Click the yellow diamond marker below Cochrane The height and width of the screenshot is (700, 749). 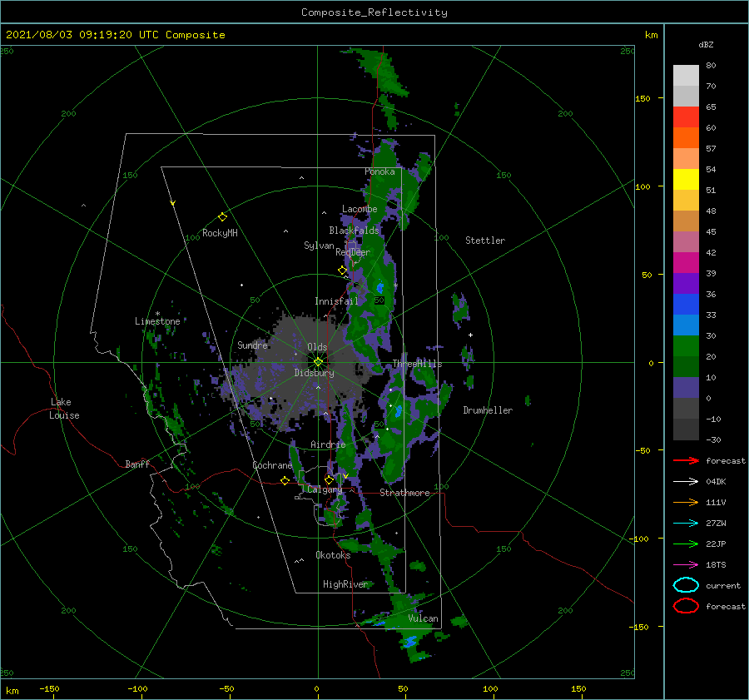click(x=285, y=481)
